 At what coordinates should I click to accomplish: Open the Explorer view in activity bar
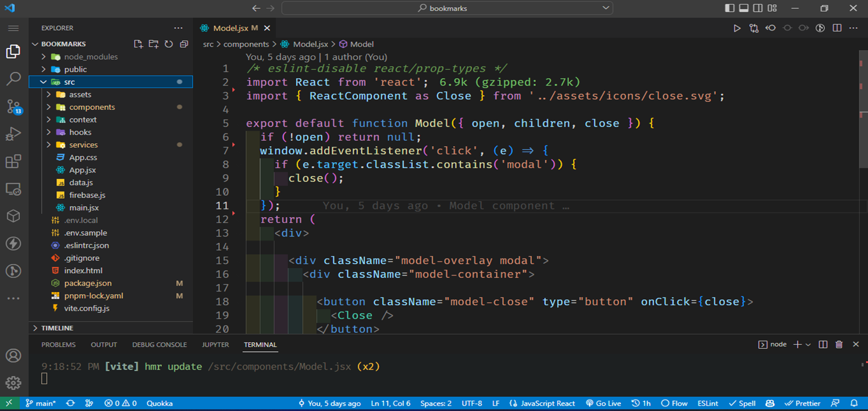[x=13, y=51]
